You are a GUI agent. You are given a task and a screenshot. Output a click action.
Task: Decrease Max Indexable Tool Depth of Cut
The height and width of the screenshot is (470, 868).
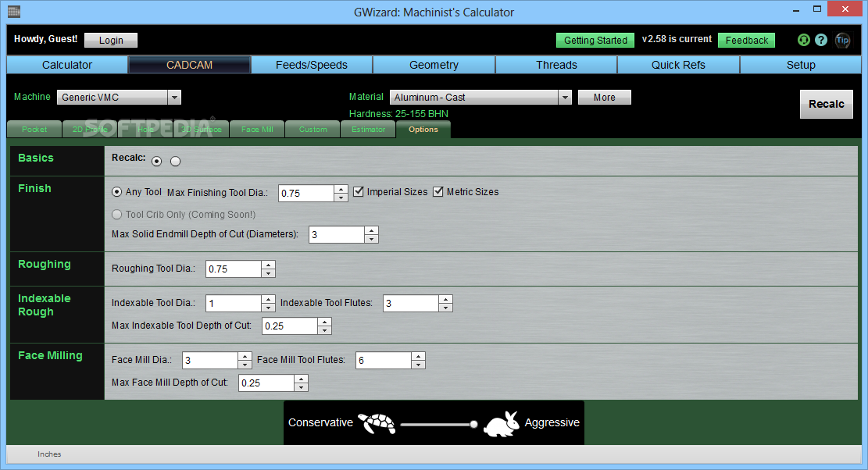pyautogui.click(x=325, y=330)
